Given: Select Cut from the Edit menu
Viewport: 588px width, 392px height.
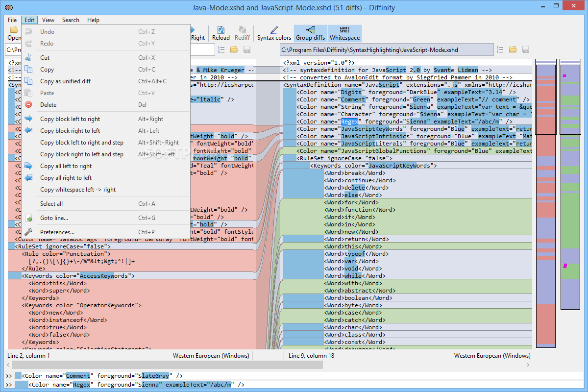Looking at the screenshot, I should (x=106, y=58).
